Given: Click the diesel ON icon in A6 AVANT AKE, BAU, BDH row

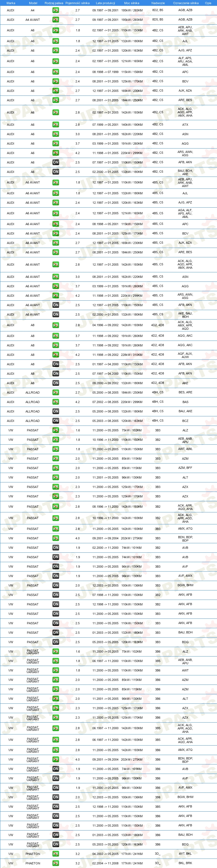Looking at the screenshot, I should (x=55, y=315).
